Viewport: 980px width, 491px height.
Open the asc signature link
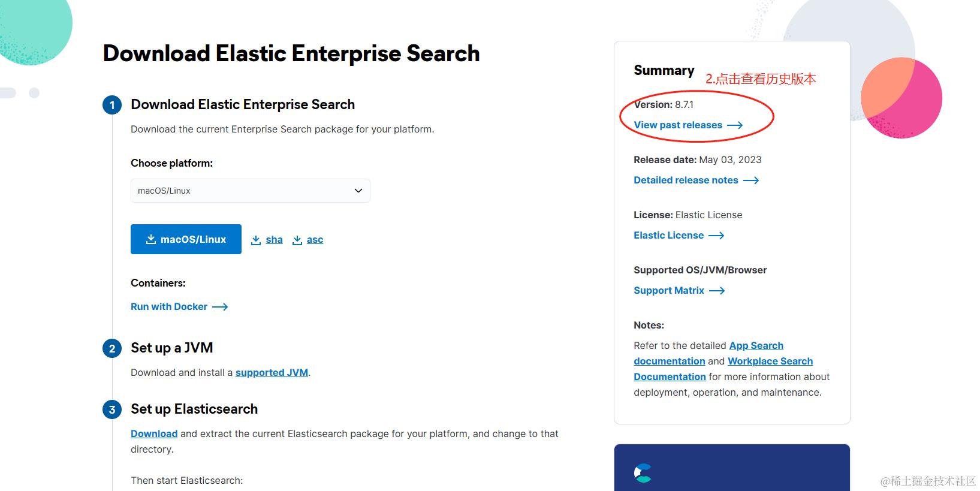[315, 240]
